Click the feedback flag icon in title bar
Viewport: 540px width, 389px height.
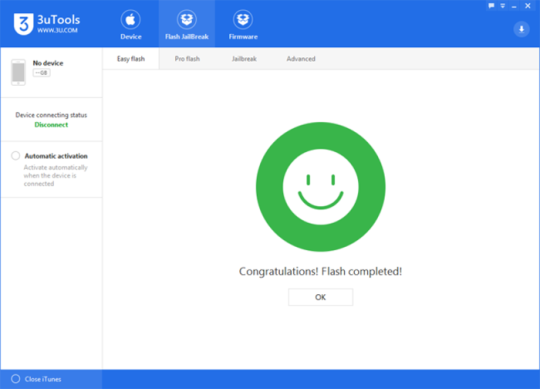(x=491, y=6)
